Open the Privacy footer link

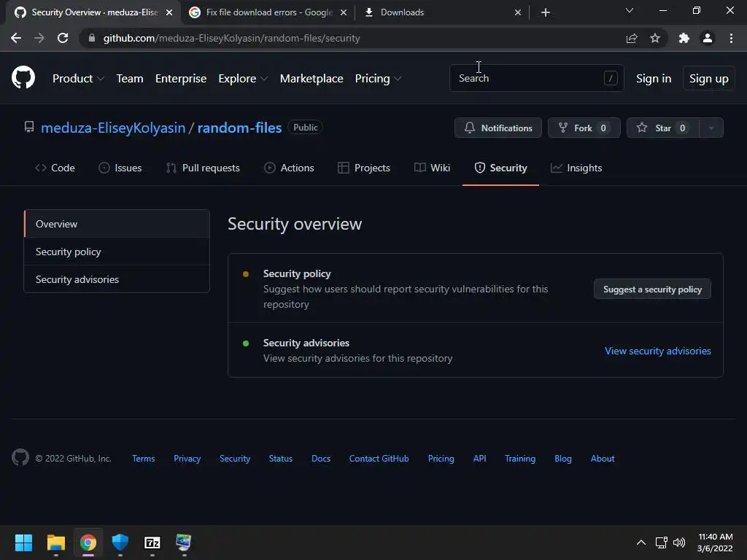click(x=187, y=458)
